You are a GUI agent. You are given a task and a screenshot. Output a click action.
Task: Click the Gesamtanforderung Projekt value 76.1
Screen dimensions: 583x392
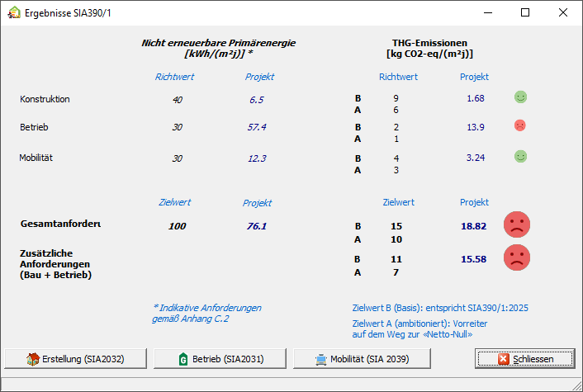click(x=256, y=225)
